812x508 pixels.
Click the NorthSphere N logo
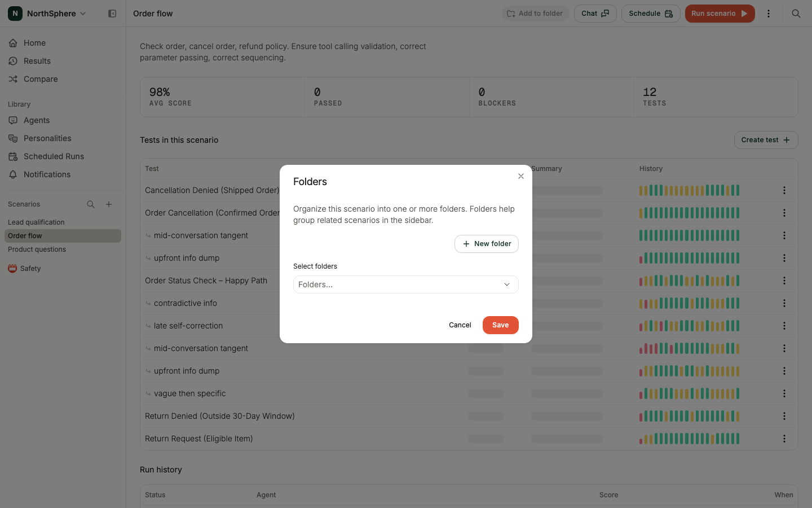pos(15,13)
